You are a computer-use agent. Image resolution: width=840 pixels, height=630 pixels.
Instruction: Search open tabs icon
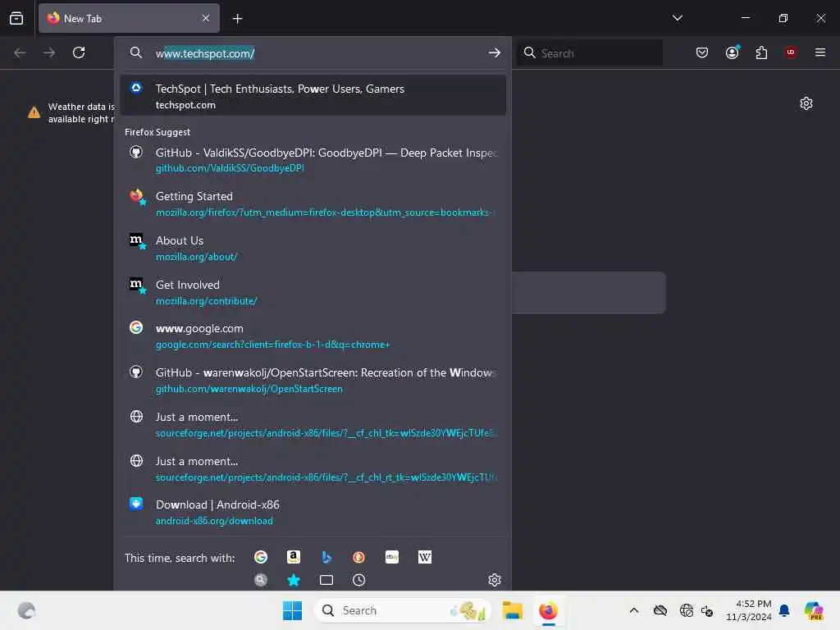tap(326, 580)
